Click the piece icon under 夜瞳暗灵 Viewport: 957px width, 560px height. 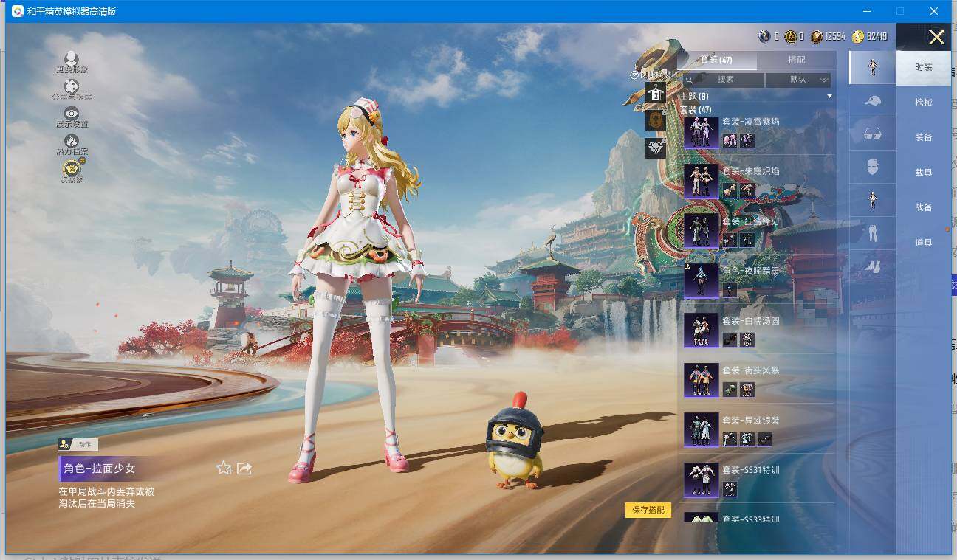tap(730, 290)
